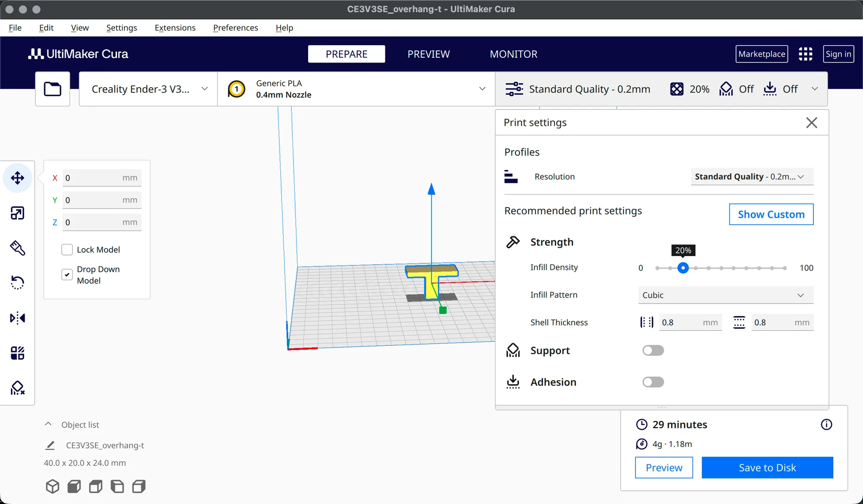Click the rename pencil icon for CE3V3SE_overhang-t

point(50,445)
